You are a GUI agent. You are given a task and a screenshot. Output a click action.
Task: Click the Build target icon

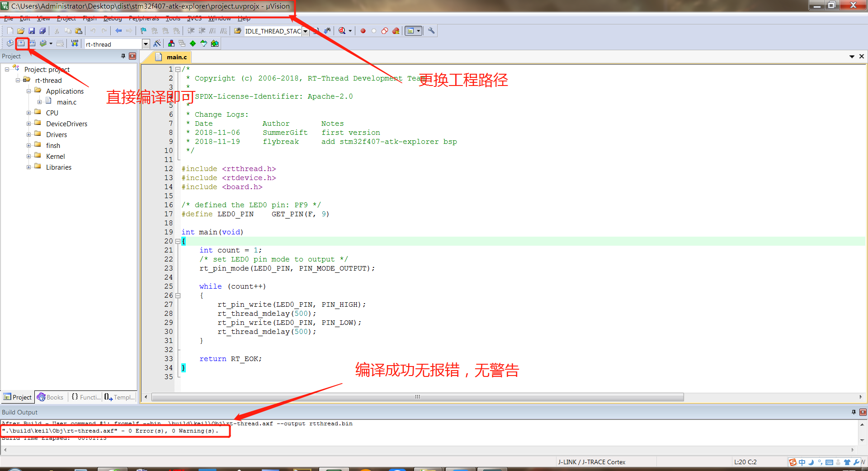(x=21, y=43)
